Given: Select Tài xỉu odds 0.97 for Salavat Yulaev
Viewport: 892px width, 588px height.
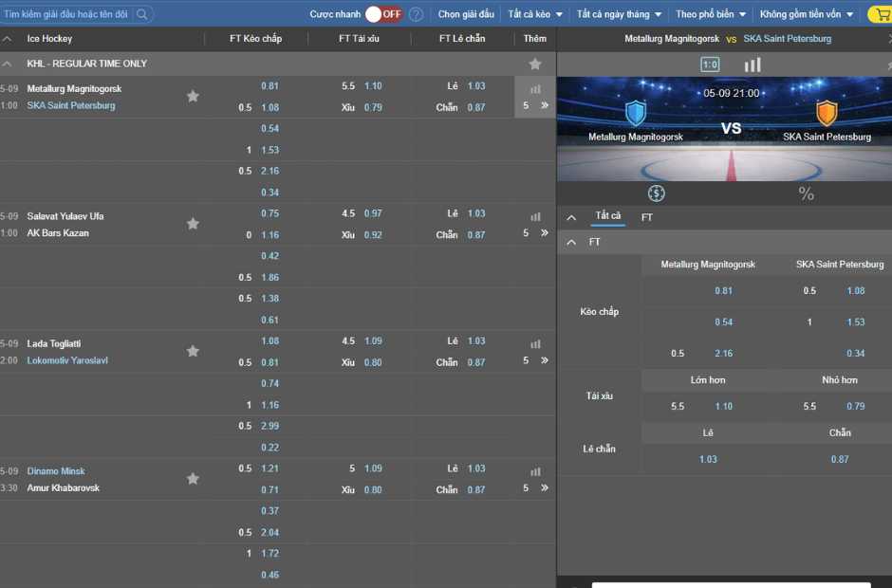Looking at the screenshot, I should point(373,213).
